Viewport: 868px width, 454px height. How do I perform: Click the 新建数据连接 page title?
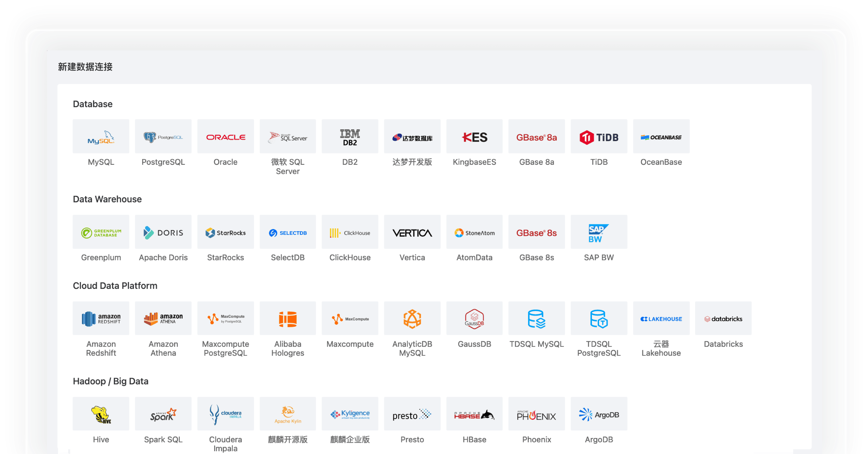pos(85,67)
